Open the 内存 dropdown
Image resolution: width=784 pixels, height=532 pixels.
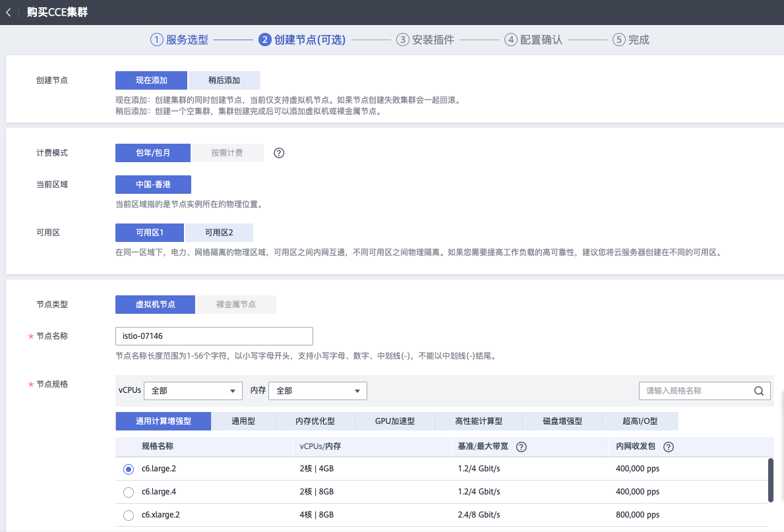[318, 391]
